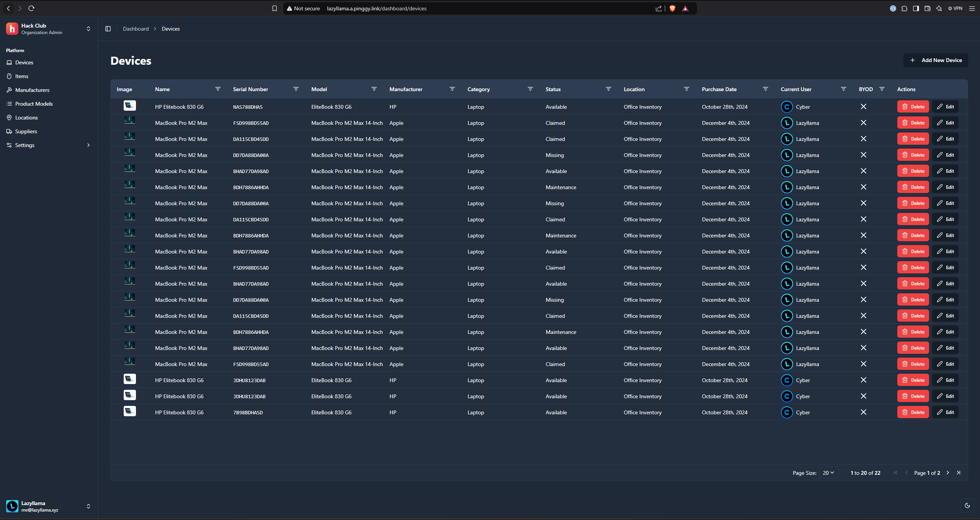Open the browser sidebar panel icon
Image resolution: width=980 pixels, height=520 pixels.
[x=916, y=8]
